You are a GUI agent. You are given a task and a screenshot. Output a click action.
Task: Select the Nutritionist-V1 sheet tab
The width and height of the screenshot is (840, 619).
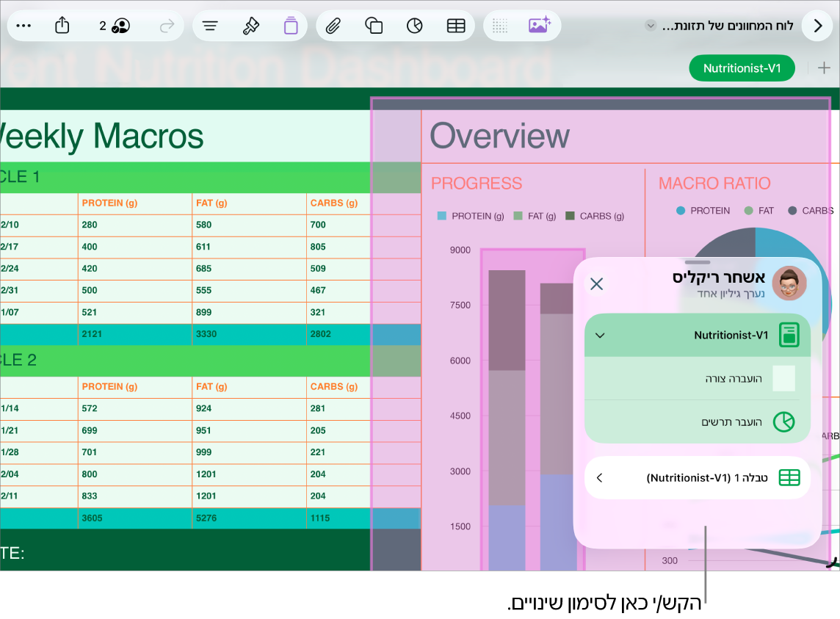742,68
